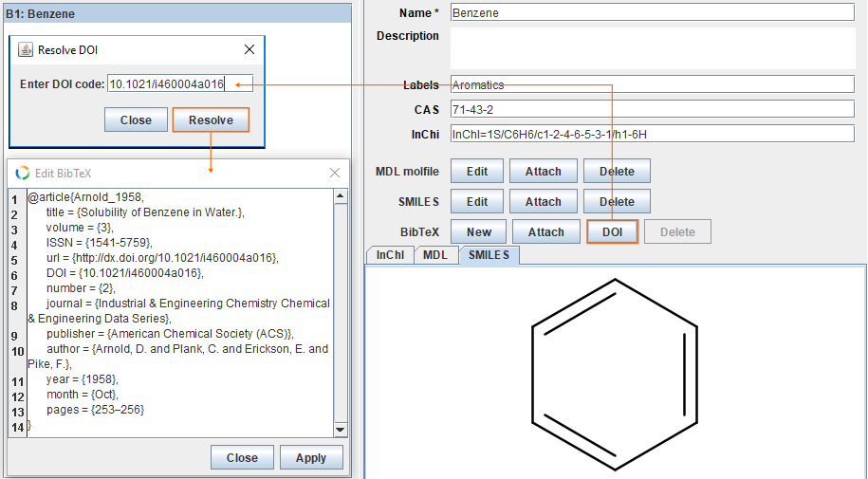Image resolution: width=868 pixels, height=479 pixels.
Task: Click the DOI code input field
Action: 180,84
